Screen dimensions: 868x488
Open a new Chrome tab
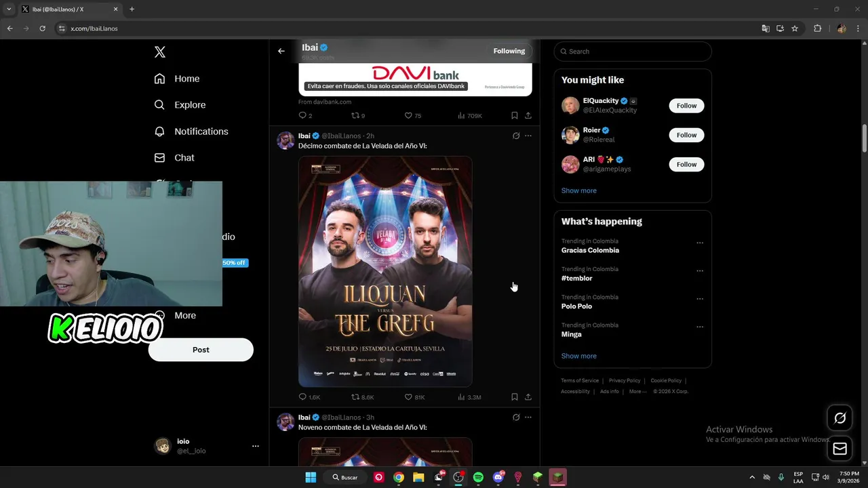click(x=132, y=9)
